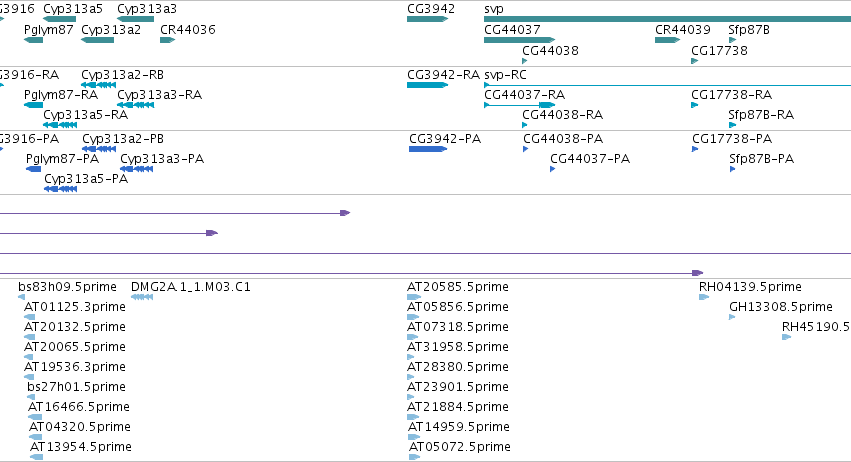Select the Cyp313a5-PA coding feature
Image resolution: width=851 pixels, height=462 pixels.
60,189
